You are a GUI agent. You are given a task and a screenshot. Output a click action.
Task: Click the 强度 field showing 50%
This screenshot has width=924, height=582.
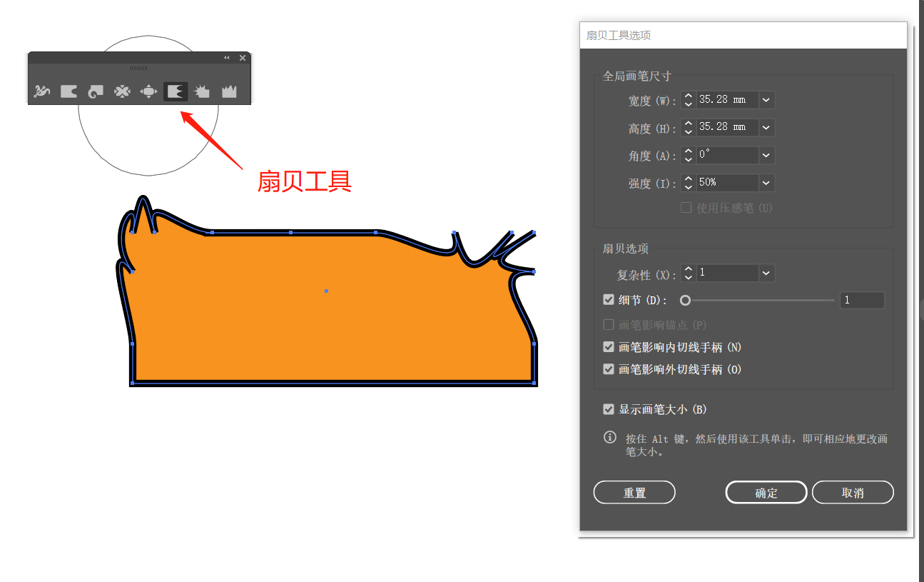(727, 183)
